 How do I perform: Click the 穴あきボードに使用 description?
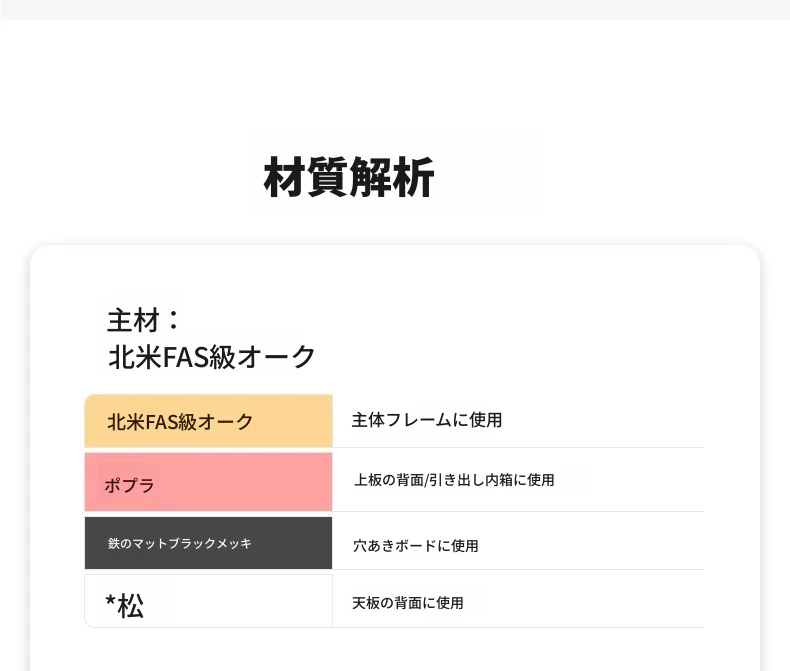(416, 546)
